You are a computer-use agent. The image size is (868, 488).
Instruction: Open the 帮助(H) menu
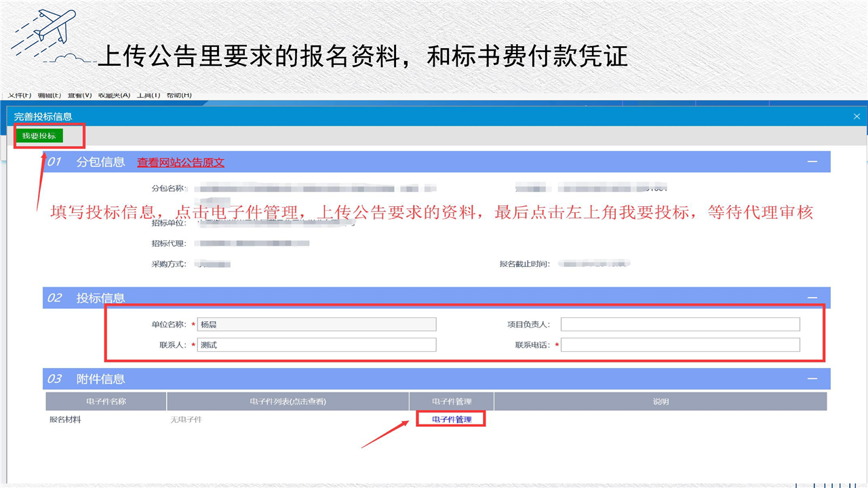click(x=179, y=96)
